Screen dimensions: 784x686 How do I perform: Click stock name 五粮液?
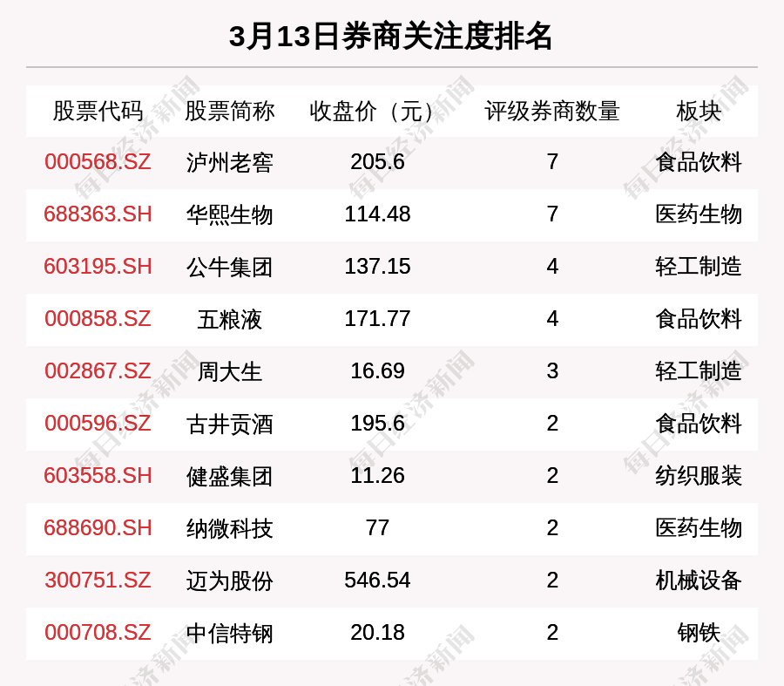(229, 319)
